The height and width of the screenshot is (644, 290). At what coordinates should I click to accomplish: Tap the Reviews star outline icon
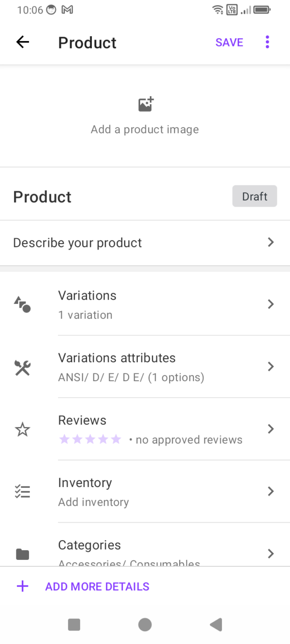click(22, 429)
